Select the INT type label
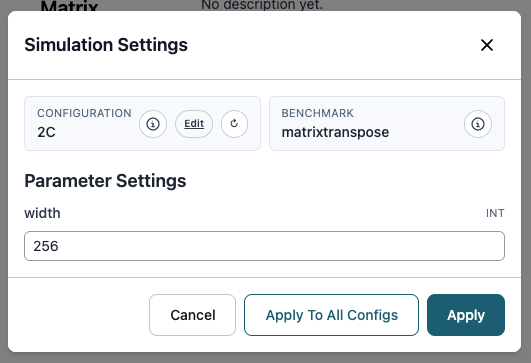This screenshot has width=531, height=363. coord(495,213)
